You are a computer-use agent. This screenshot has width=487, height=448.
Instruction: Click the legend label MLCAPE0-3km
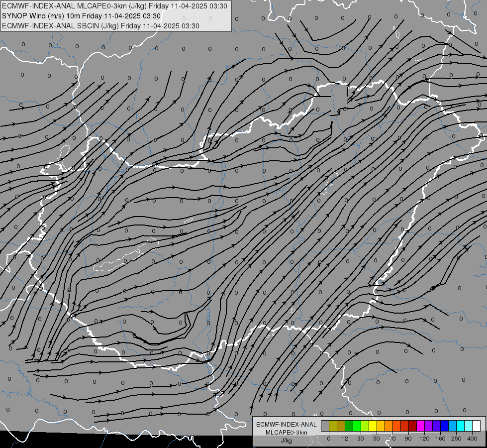pyautogui.click(x=286, y=433)
